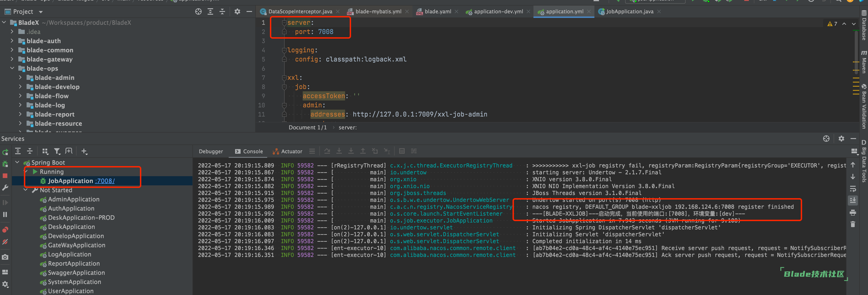Expand the blade-auth module
868x295 pixels.
pyautogui.click(x=12, y=40)
